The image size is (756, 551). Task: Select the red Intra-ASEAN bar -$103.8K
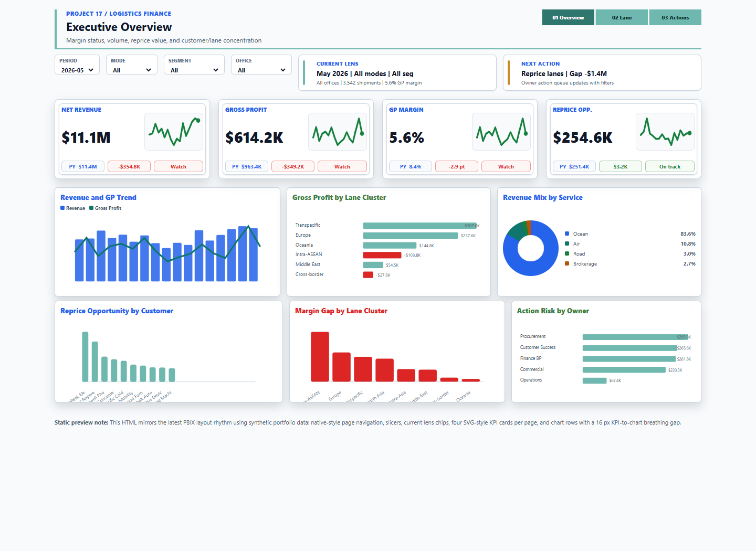click(x=382, y=255)
